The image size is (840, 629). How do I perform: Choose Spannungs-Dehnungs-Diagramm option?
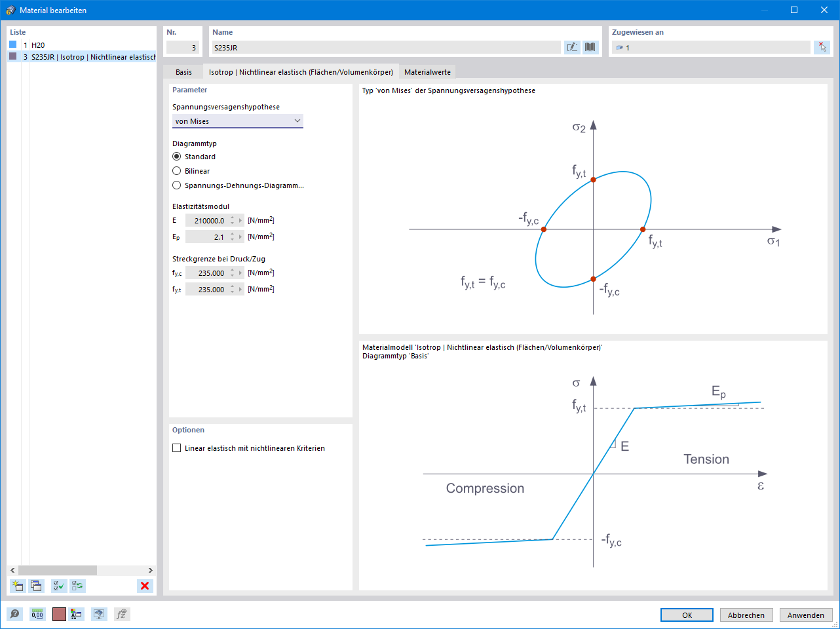pos(177,185)
